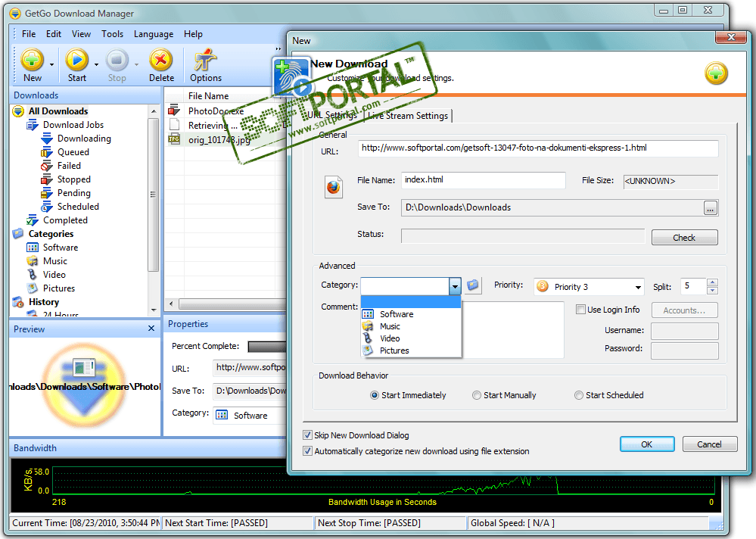Switch to Live Stream Settings tab
The height and width of the screenshot is (539, 756).
[x=408, y=116]
